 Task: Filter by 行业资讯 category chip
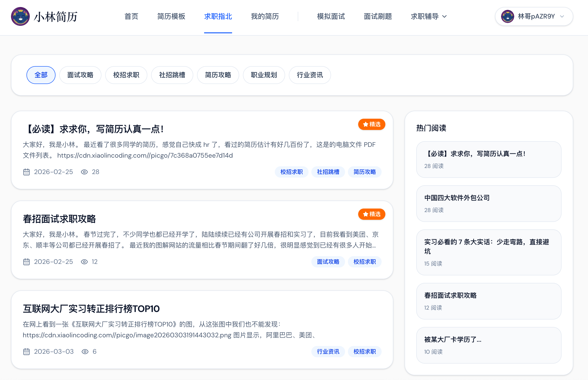(310, 75)
